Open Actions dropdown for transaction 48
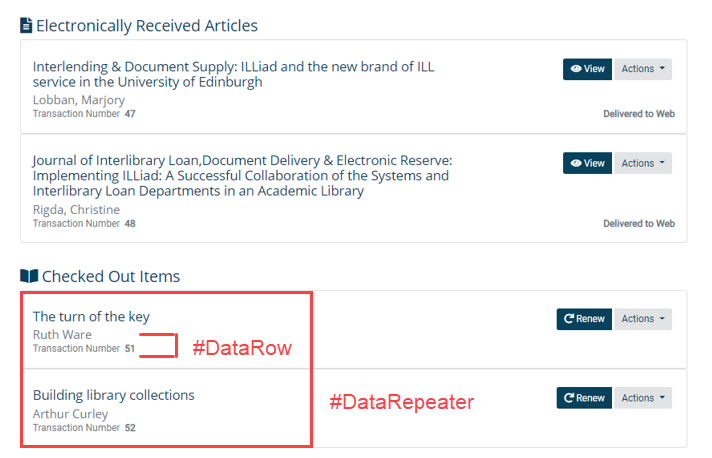 [x=643, y=163]
